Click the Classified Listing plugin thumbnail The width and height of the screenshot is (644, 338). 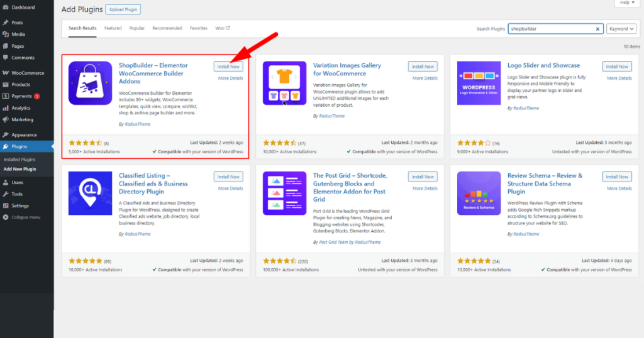(x=91, y=194)
